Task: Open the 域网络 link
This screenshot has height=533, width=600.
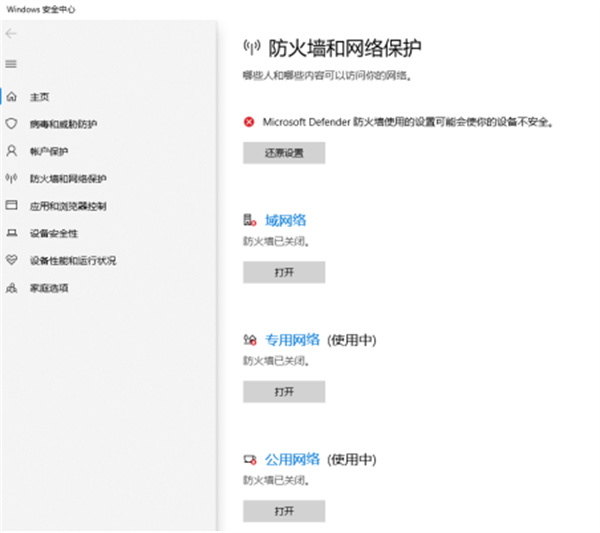Action: 286,220
